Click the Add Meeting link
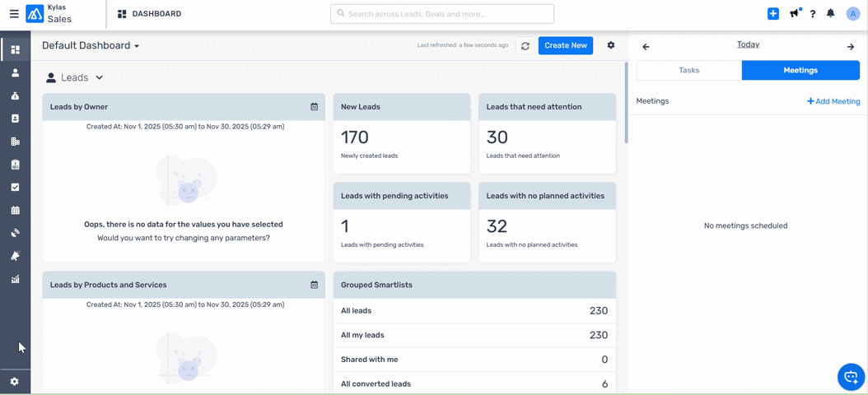This screenshot has height=395, width=868. 833,101
